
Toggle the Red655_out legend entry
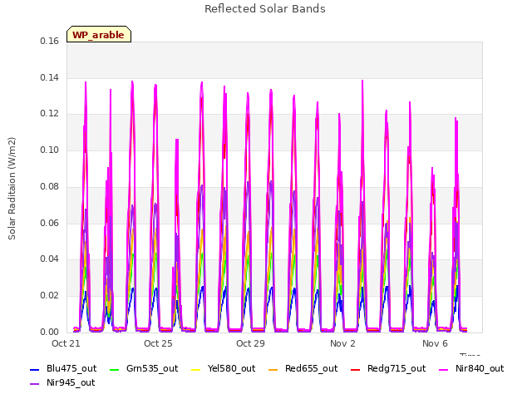pyautogui.click(x=303, y=369)
